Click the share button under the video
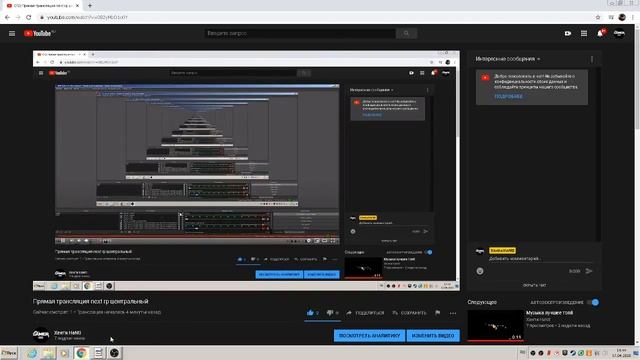 tap(365, 313)
